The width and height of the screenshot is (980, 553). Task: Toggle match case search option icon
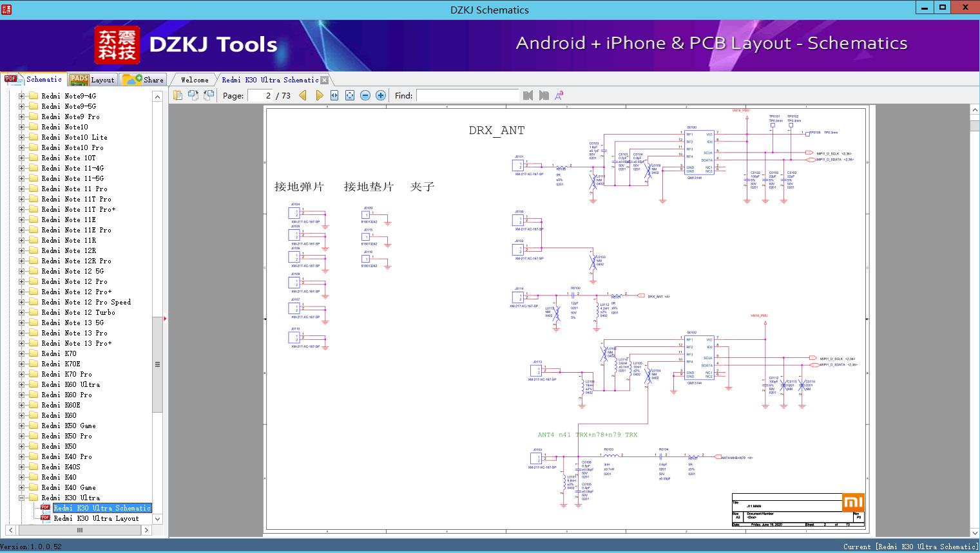[x=559, y=95]
